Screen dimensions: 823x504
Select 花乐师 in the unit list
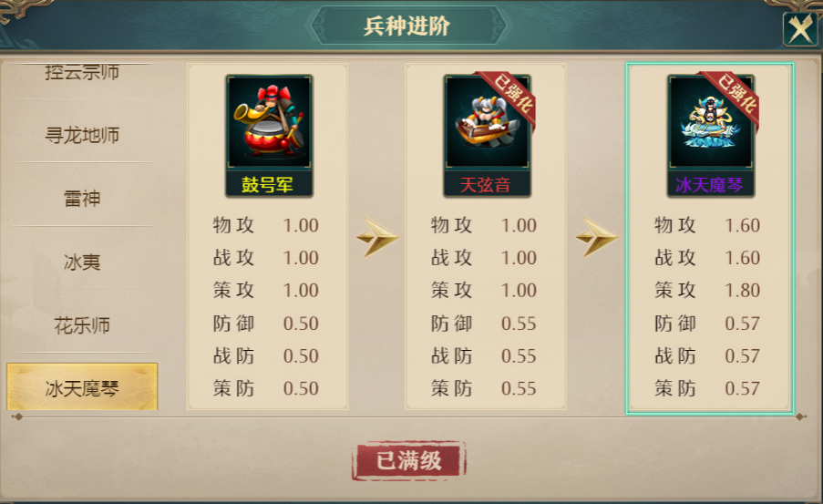(82, 325)
